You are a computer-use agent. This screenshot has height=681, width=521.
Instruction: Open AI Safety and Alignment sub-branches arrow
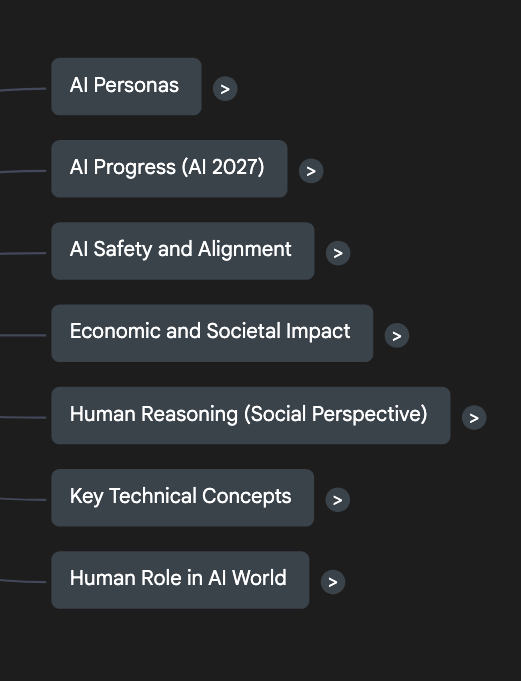[338, 253]
